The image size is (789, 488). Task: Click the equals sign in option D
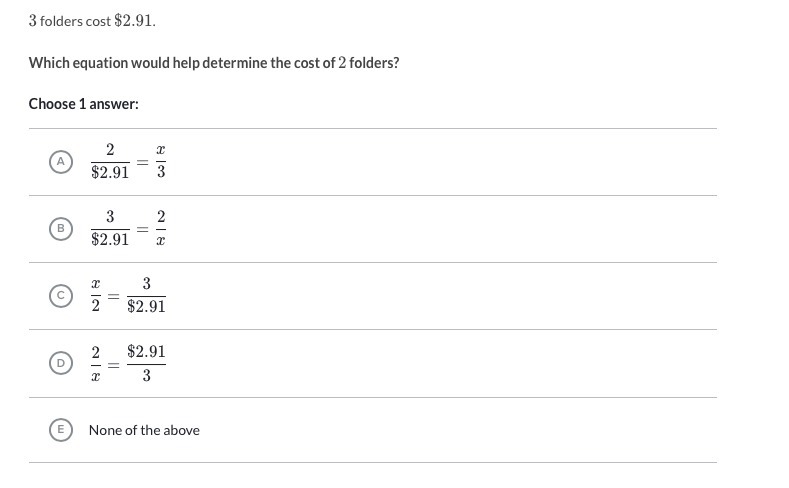tap(113, 364)
